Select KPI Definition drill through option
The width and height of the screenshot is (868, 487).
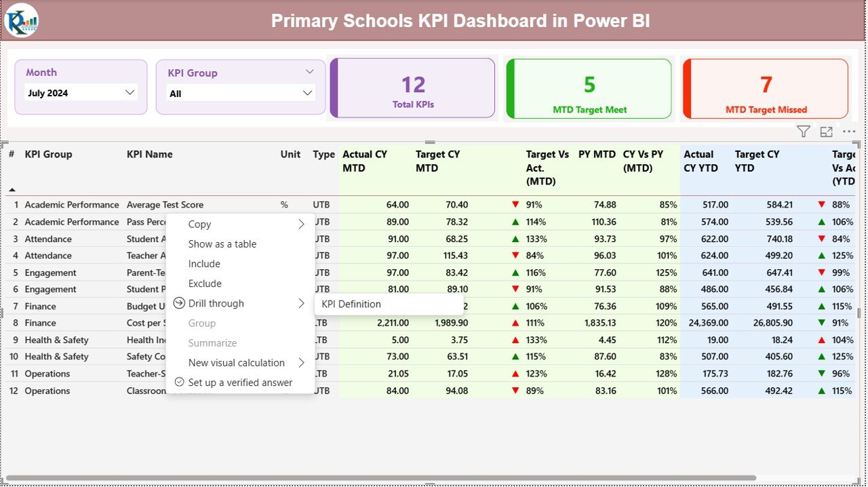(350, 304)
